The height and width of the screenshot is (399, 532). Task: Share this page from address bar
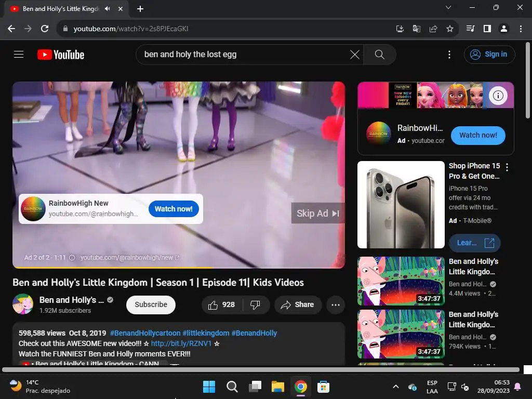[433, 29]
